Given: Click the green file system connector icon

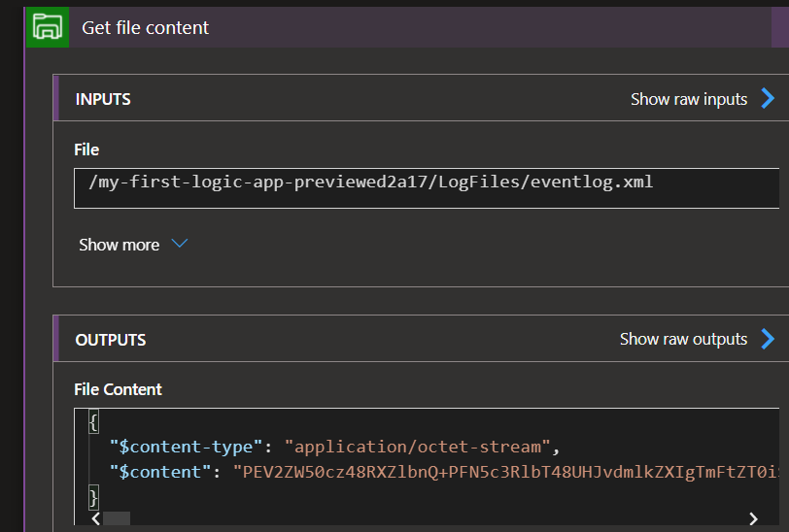Looking at the screenshot, I should pyautogui.click(x=47, y=26).
